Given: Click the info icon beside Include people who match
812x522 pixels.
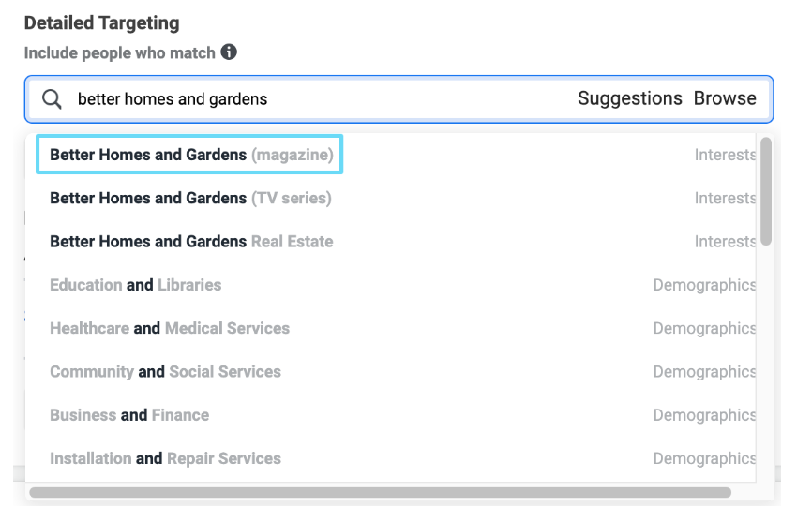Looking at the screenshot, I should click(229, 52).
